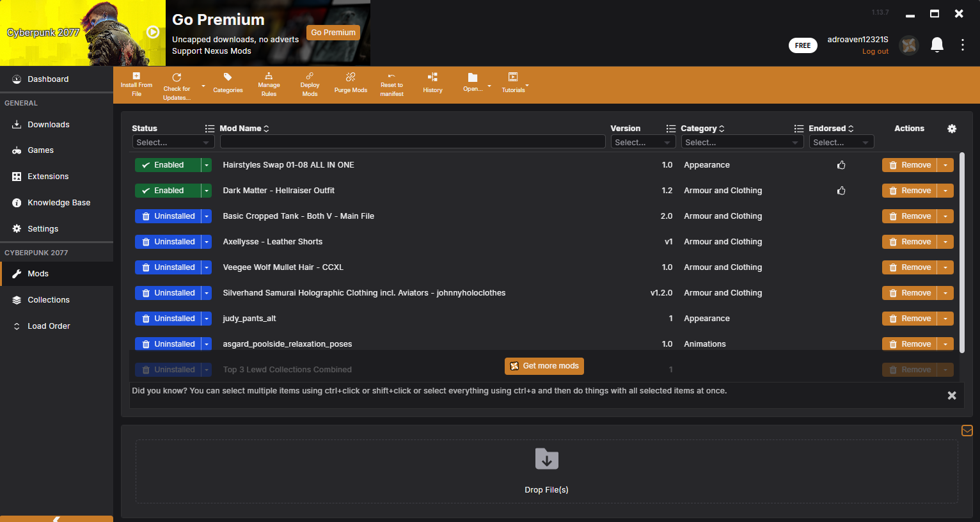Open the History toolbar item

(432, 77)
